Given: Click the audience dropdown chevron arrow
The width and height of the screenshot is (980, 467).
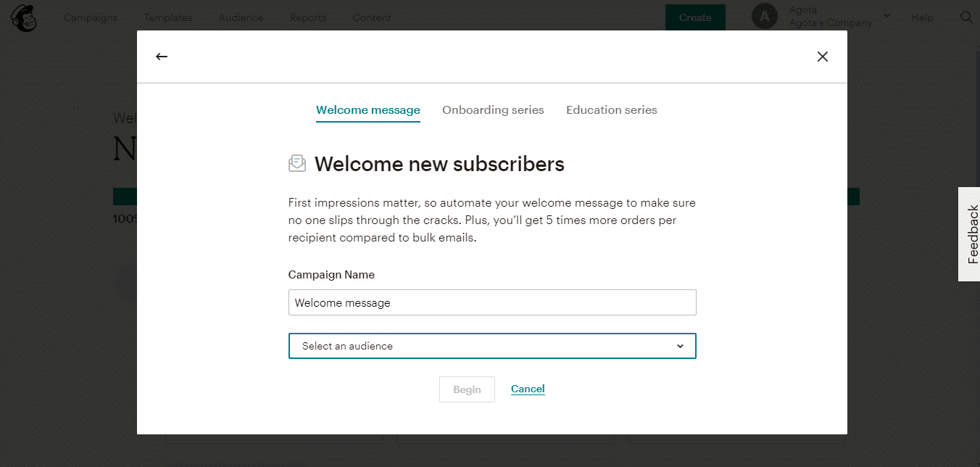Looking at the screenshot, I should point(681,346).
